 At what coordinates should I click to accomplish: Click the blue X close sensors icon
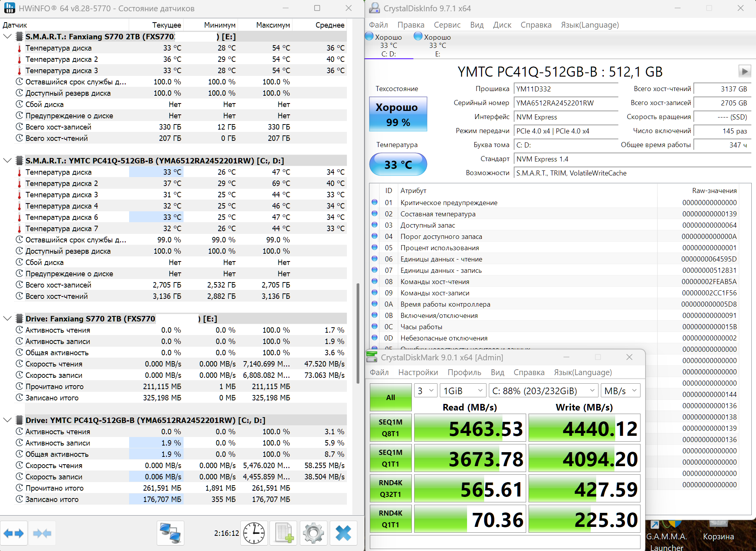(343, 533)
